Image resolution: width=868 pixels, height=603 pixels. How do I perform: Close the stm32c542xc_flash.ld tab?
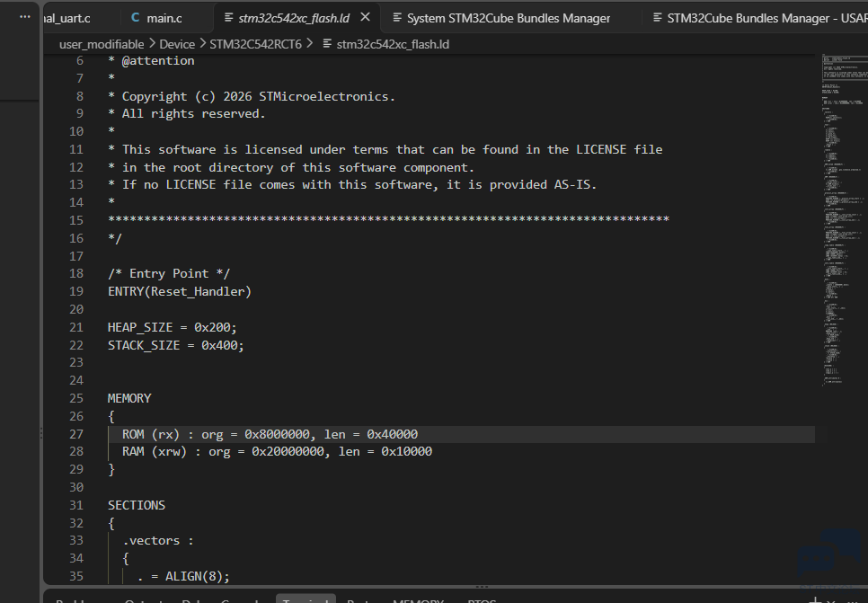coord(366,17)
